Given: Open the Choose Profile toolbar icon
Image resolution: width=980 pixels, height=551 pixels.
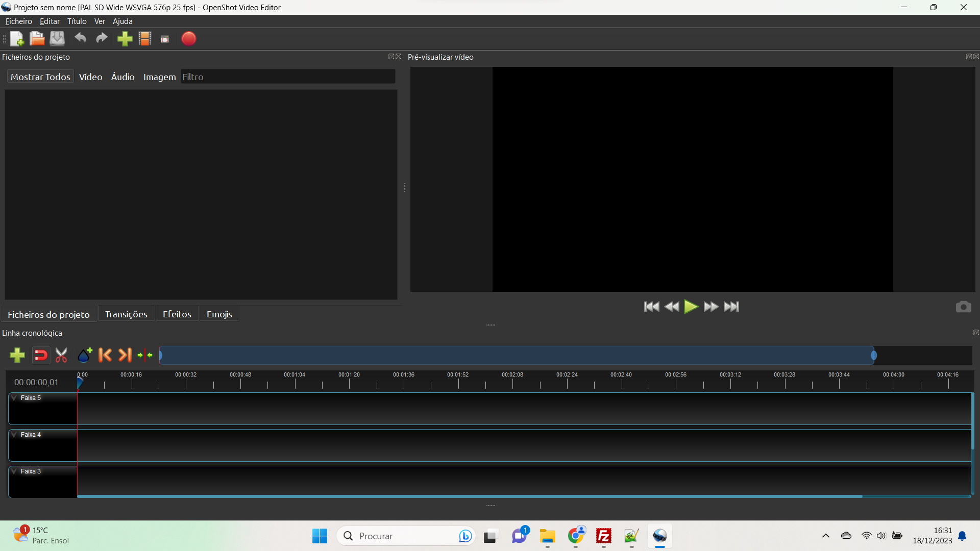Looking at the screenshot, I should 145,39.
